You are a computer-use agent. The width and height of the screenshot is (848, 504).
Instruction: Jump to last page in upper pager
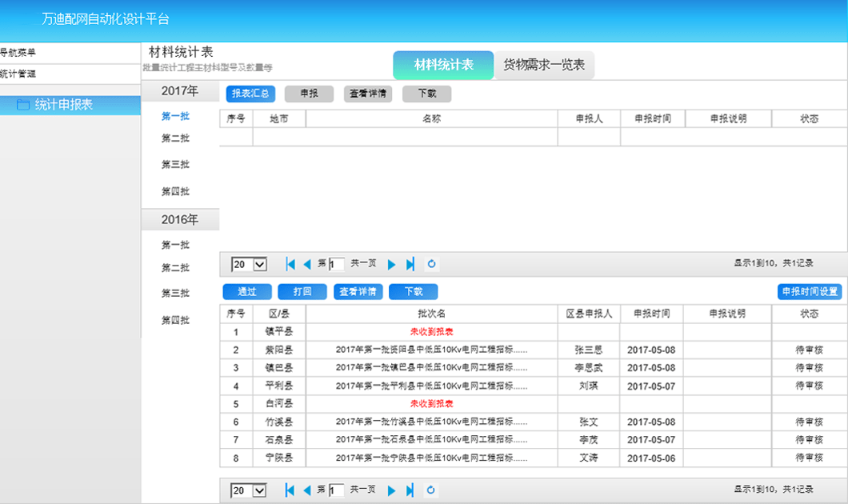[410, 264]
